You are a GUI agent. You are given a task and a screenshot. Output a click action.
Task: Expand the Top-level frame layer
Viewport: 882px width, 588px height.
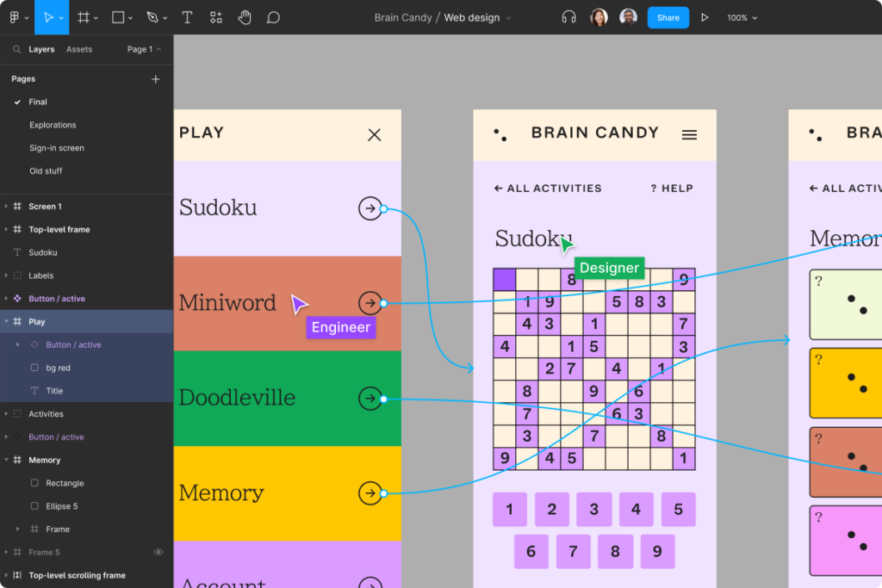click(x=6, y=229)
